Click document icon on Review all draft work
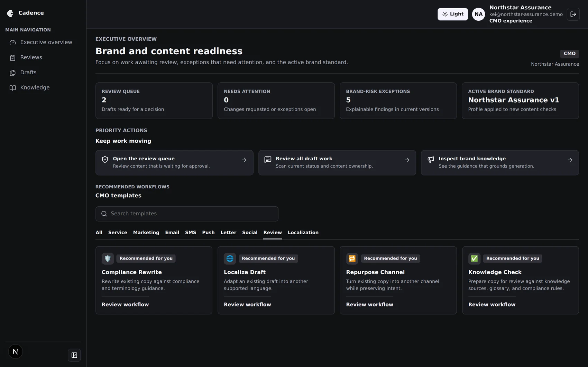 point(268,159)
